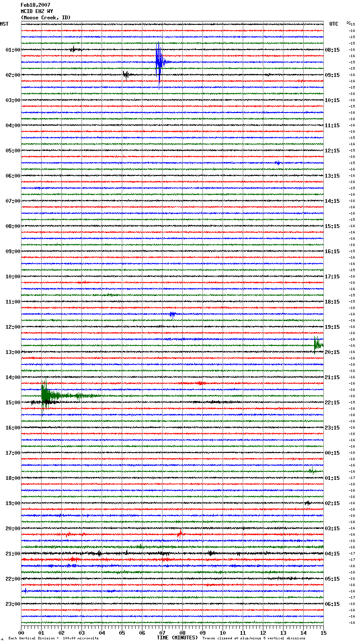Select the UTC time label '16:15'
This screenshot has height=644, width=357.
pyautogui.click(x=332, y=251)
